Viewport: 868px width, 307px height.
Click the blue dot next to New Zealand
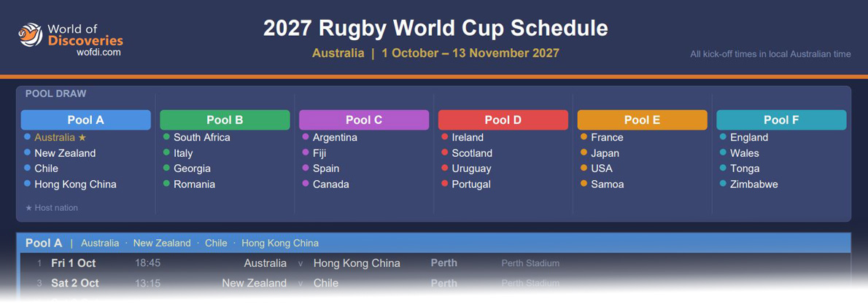point(27,152)
